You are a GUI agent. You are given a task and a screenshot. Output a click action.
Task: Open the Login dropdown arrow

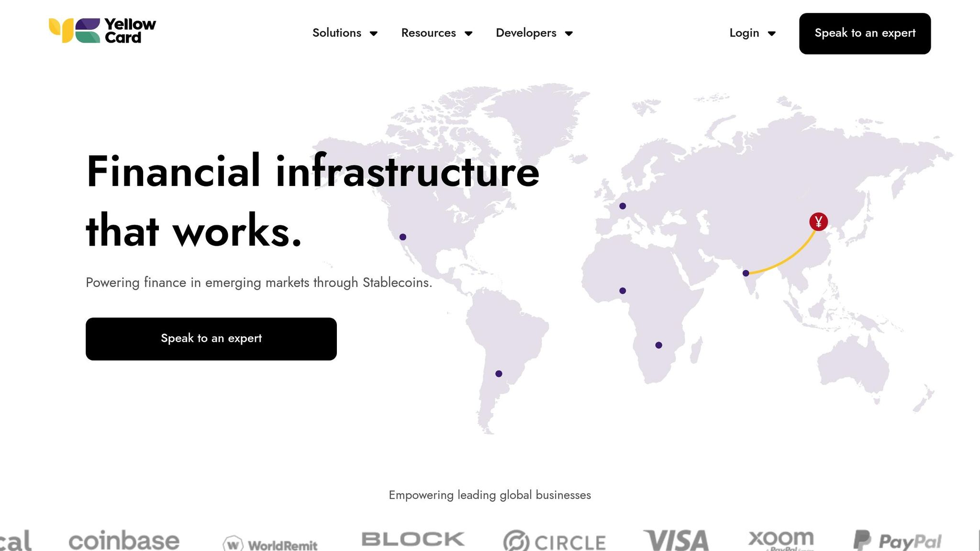pyautogui.click(x=771, y=33)
